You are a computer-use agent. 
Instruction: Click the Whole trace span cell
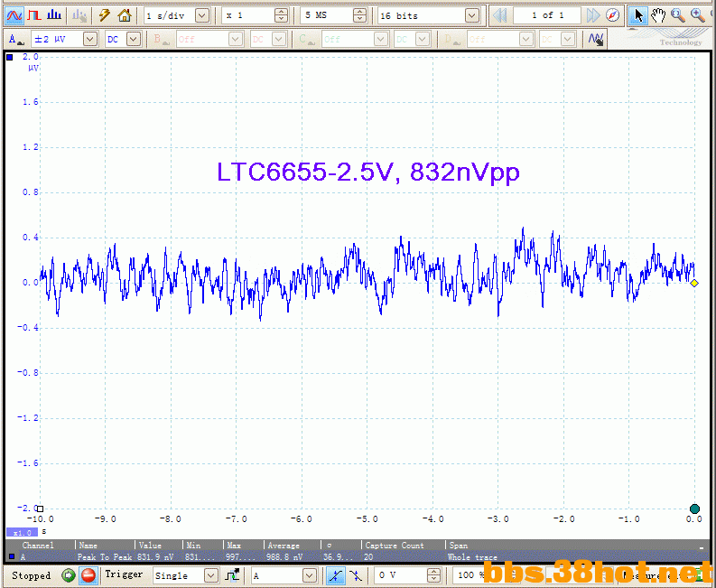(x=472, y=557)
